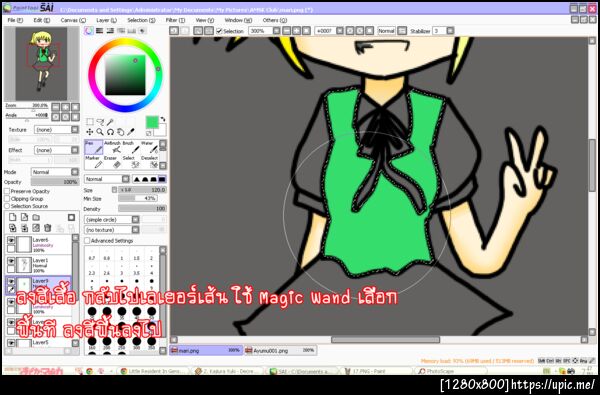Merge the layer down
Viewport: 600px width, 395px height.
24,228
